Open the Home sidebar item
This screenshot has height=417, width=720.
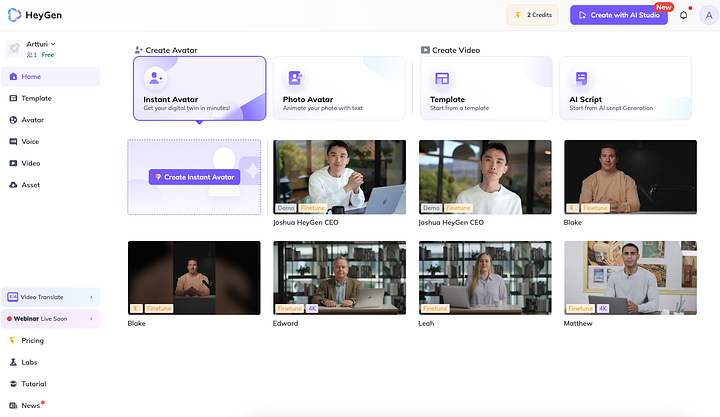pyautogui.click(x=51, y=76)
